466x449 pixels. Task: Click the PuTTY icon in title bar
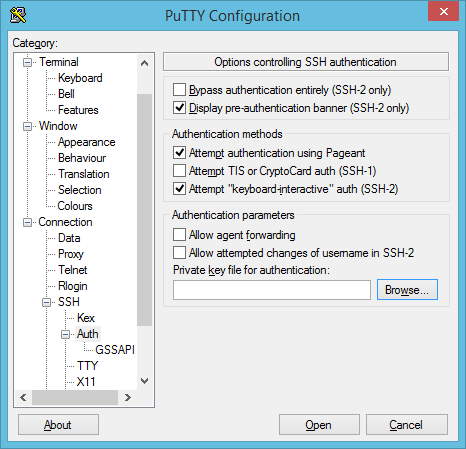pyautogui.click(x=18, y=15)
